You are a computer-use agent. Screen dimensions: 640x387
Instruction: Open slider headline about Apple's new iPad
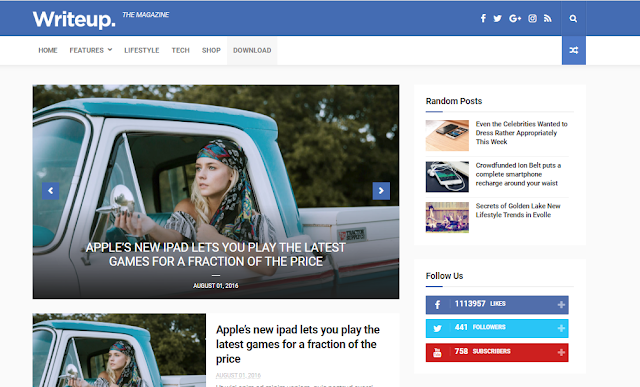coord(216,254)
